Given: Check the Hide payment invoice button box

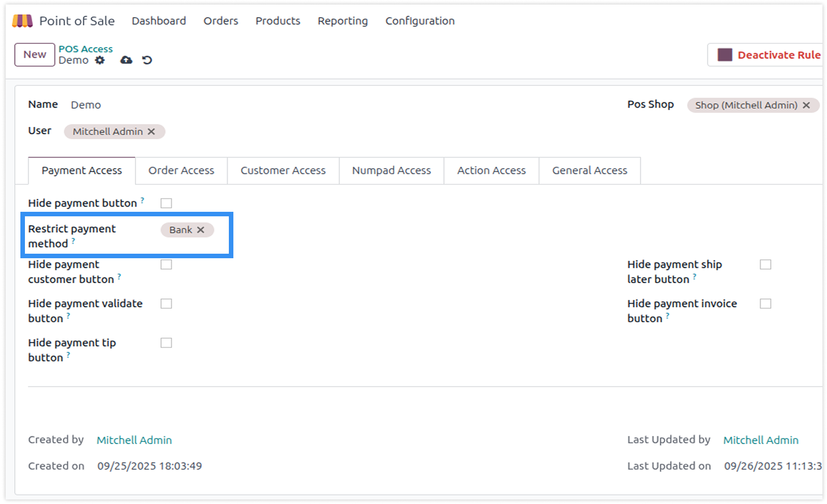Looking at the screenshot, I should 765,304.
